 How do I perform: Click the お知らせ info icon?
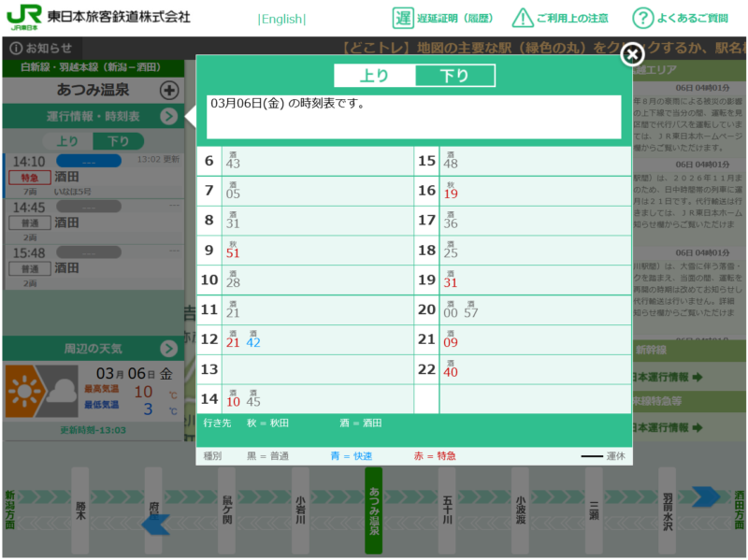pyautogui.click(x=16, y=48)
